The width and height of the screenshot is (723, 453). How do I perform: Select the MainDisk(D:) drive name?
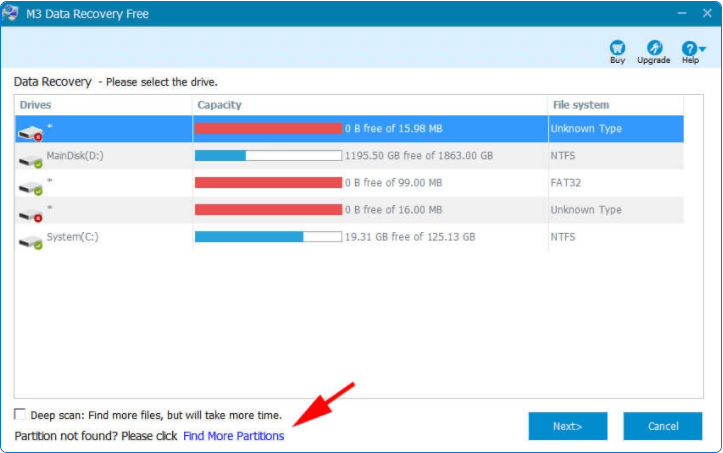tap(75, 155)
